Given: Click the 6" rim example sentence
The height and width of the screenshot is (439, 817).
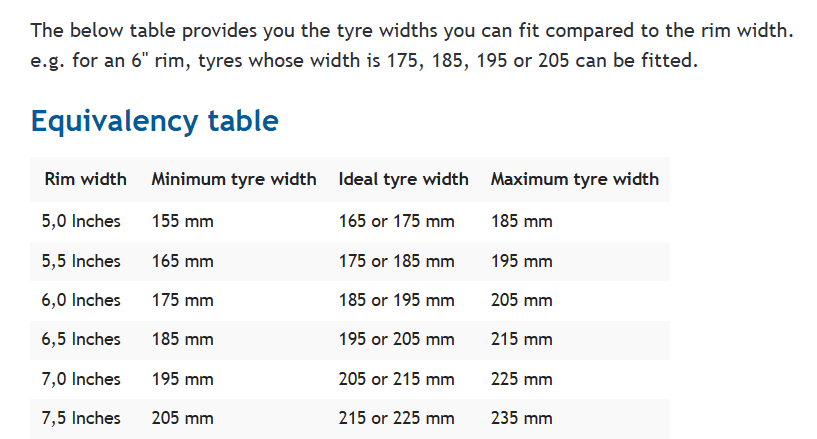Looking at the screenshot, I should click(x=364, y=60).
